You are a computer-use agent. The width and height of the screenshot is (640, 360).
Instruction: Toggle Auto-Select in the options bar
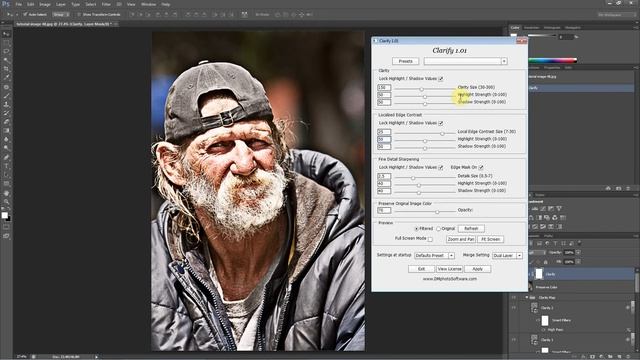click(25, 14)
